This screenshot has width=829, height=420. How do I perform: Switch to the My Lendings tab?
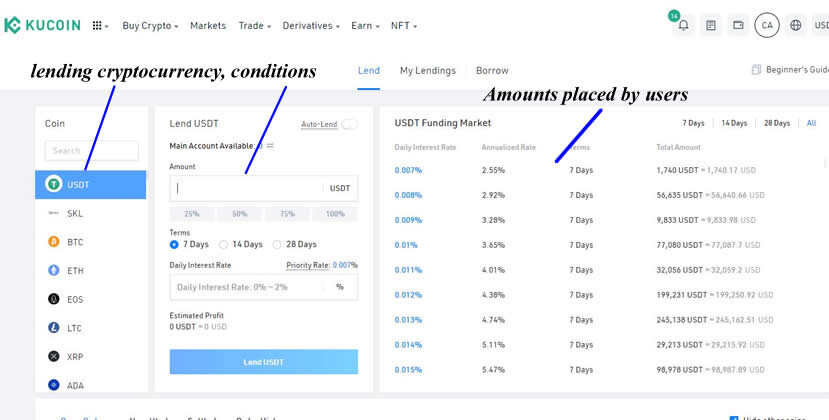pyautogui.click(x=428, y=70)
